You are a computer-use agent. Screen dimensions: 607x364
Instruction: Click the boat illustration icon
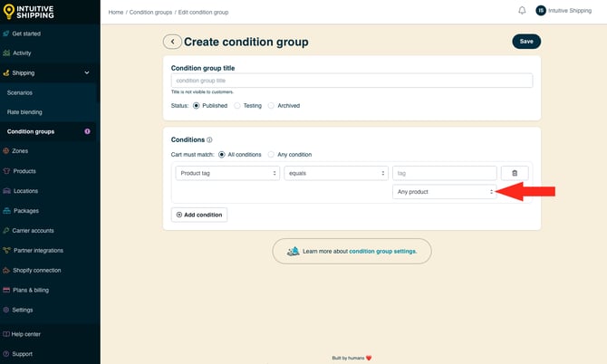[x=293, y=251]
